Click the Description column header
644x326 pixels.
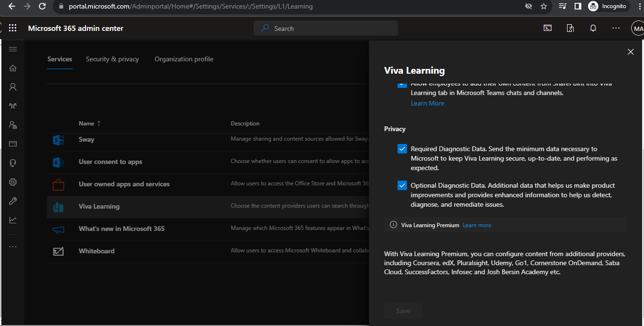click(x=245, y=124)
